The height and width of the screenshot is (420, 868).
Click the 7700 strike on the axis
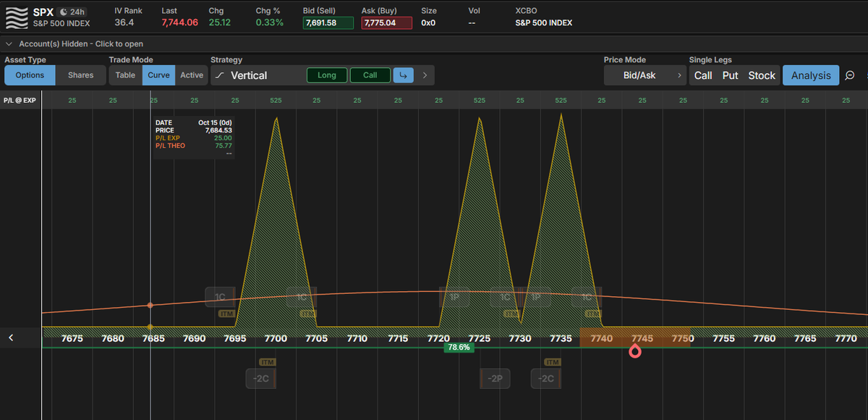click(276, 338)
